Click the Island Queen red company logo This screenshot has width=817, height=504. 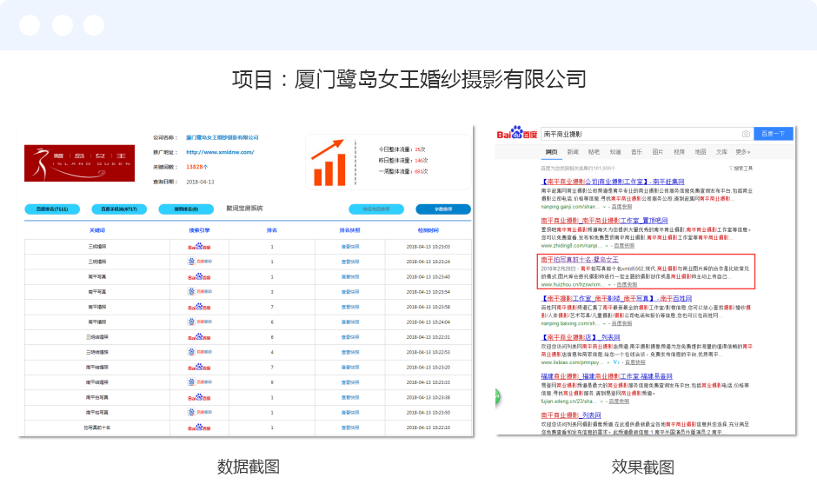pos(80,161)
